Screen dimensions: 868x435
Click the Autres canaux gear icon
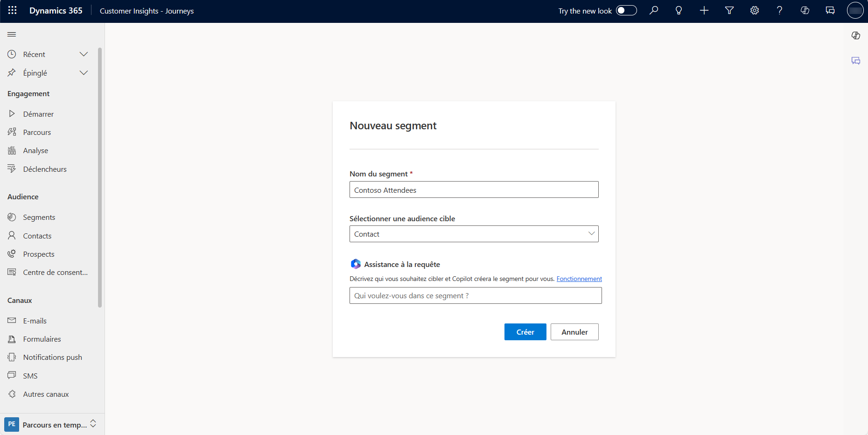pyautogui.click(x=12, y=394)
